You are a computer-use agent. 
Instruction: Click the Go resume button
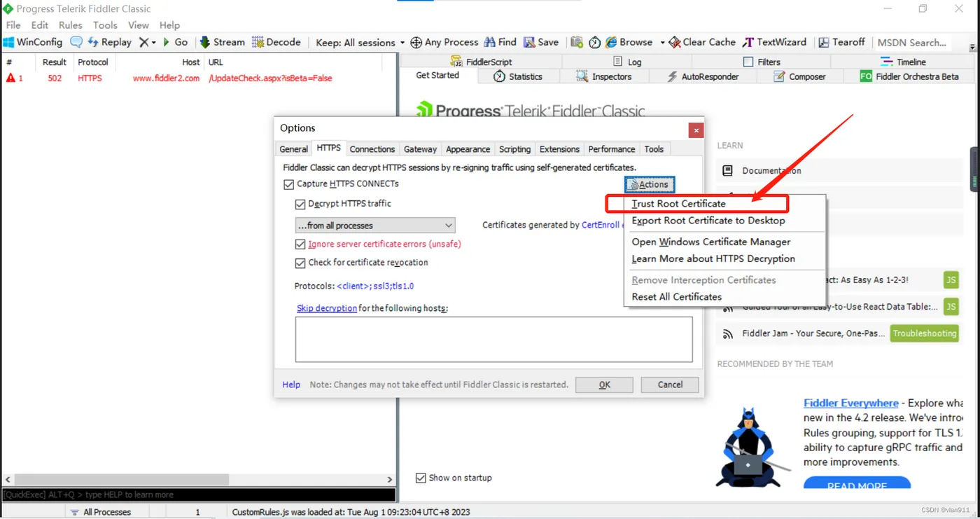175,42
